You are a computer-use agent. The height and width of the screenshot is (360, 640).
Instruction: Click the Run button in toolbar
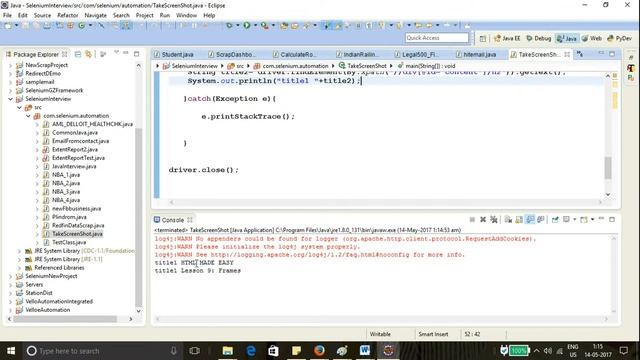coord(247,25)
